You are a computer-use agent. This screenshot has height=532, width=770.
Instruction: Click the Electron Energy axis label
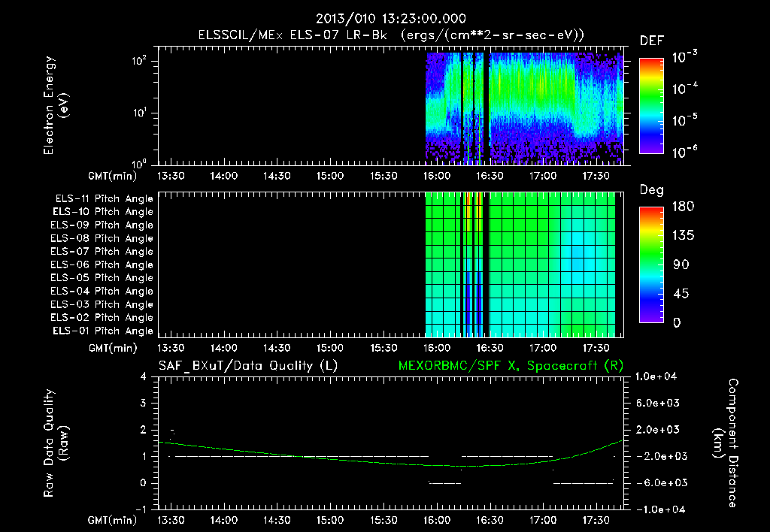[x=55, y=105]
